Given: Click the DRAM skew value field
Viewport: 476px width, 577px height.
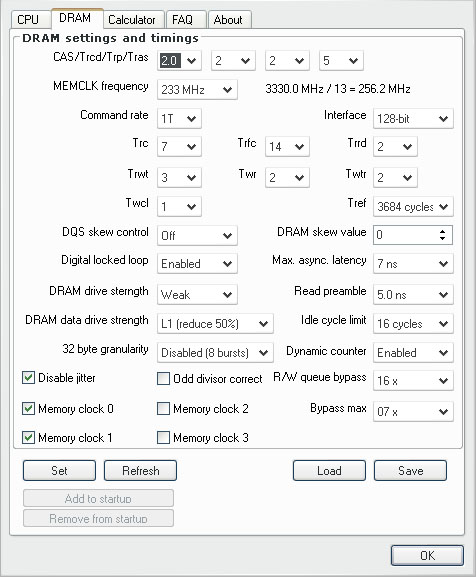Looking at the screenshot, I should point(406,235).
